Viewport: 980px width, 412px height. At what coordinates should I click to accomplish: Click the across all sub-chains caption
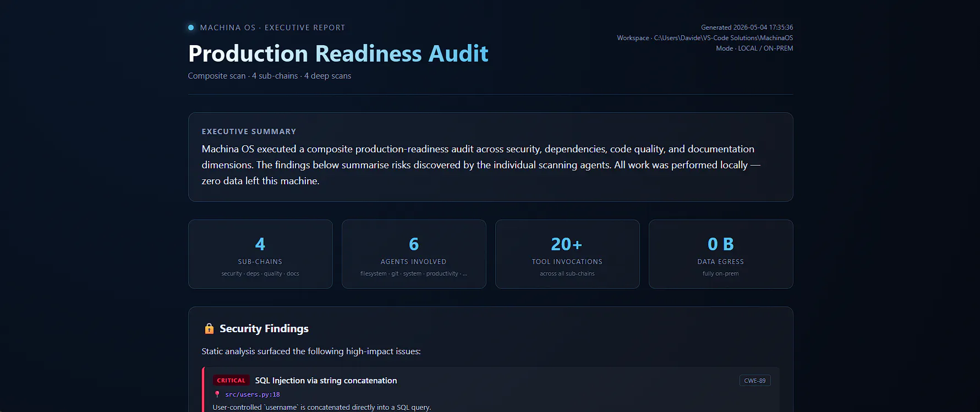coord(567,273)
